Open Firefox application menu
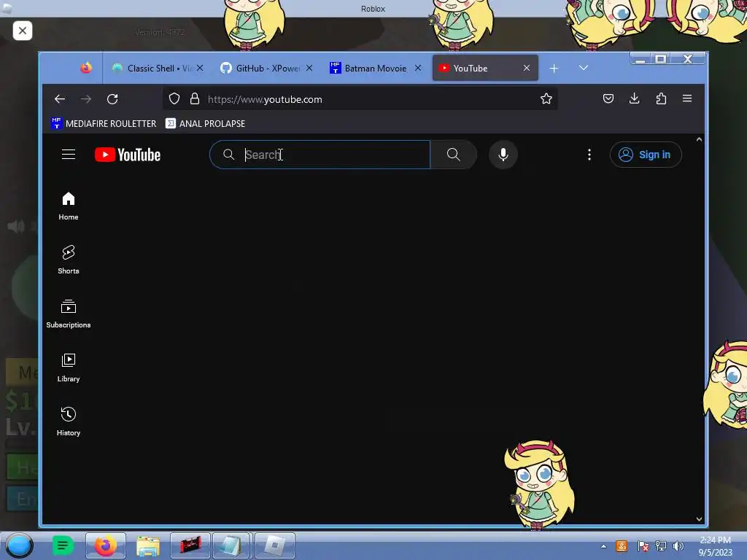This screenshot has height=560, width=747. click(x=687, y=98)
